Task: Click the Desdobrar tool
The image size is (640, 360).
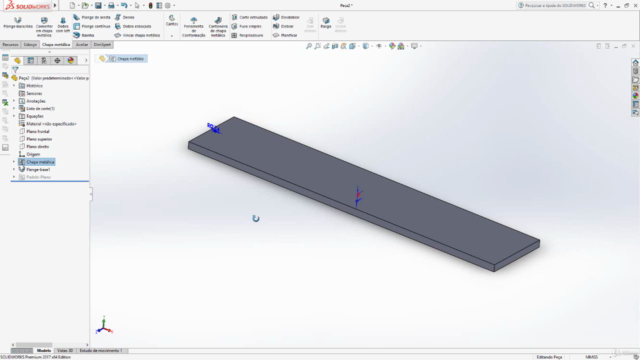Action: pyautogui.click(x=286, y=17)
